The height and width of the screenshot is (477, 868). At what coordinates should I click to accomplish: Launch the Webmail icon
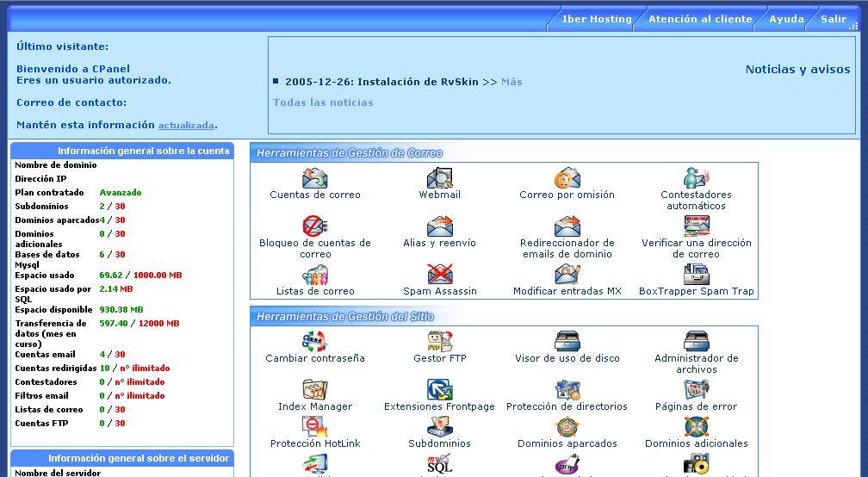click(440, 178)
